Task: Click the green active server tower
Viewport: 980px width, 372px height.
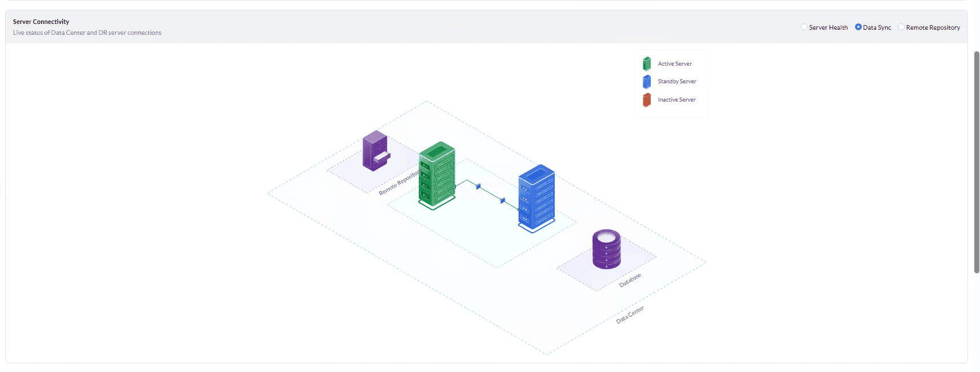Action: (437, 175)
